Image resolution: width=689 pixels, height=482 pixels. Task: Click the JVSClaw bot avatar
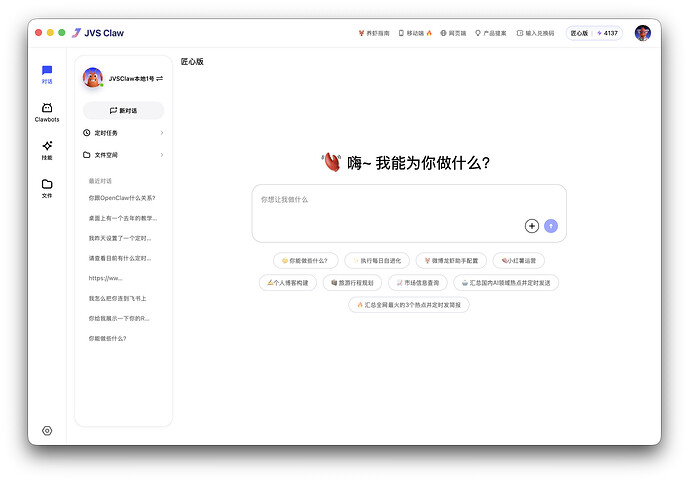coord(93,78)
